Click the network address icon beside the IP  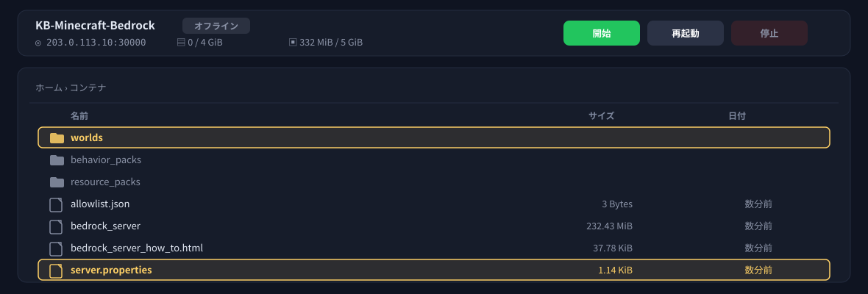pyautogui.click(x=38, y=43)
